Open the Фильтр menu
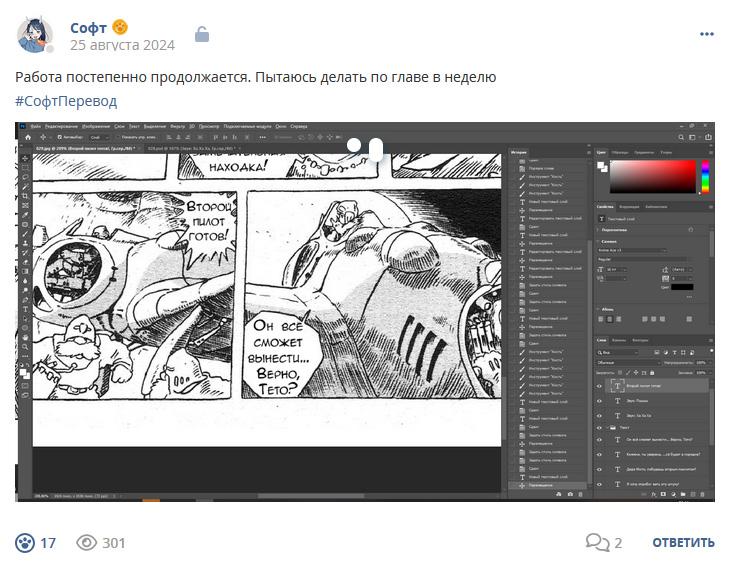The width and height of the screenshot is (730, 568). point(177,126)
